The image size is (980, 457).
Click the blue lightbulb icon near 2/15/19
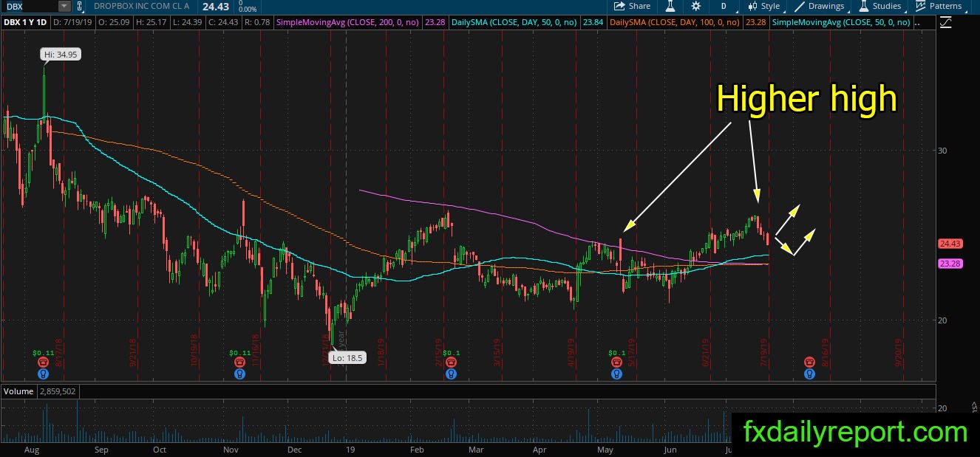[x=450, y=374]
